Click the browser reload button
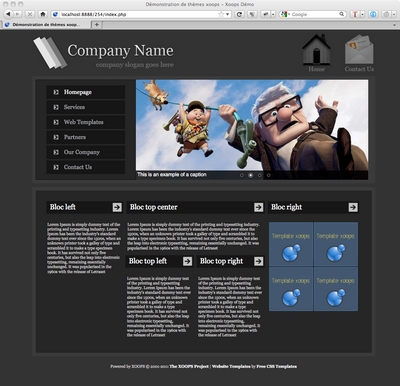 239,14
